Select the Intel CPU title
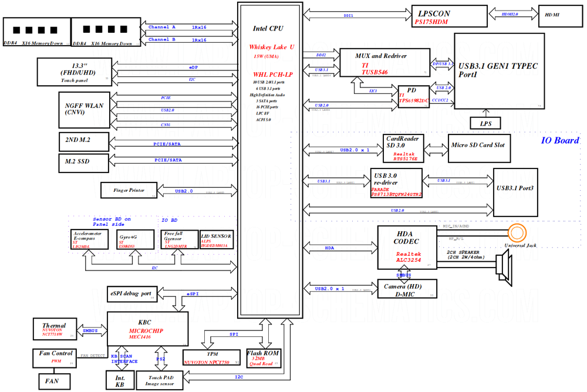The width and height of the screenshot is (587, 392). [268, 28]
